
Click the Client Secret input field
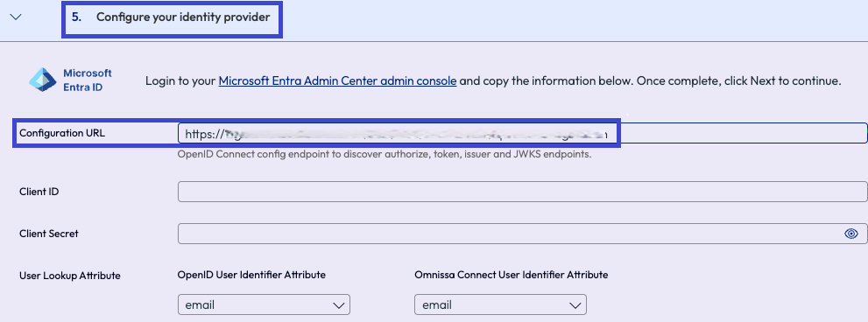coord(522,234)
